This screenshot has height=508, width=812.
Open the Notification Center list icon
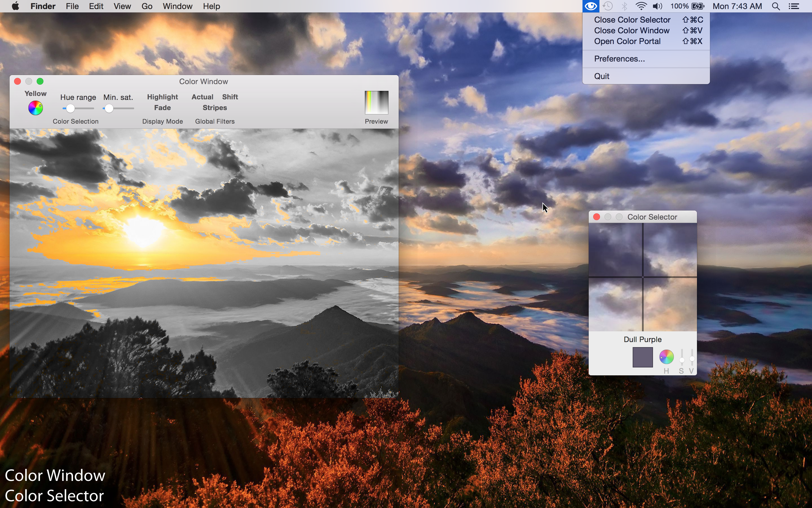pos(794,6)
